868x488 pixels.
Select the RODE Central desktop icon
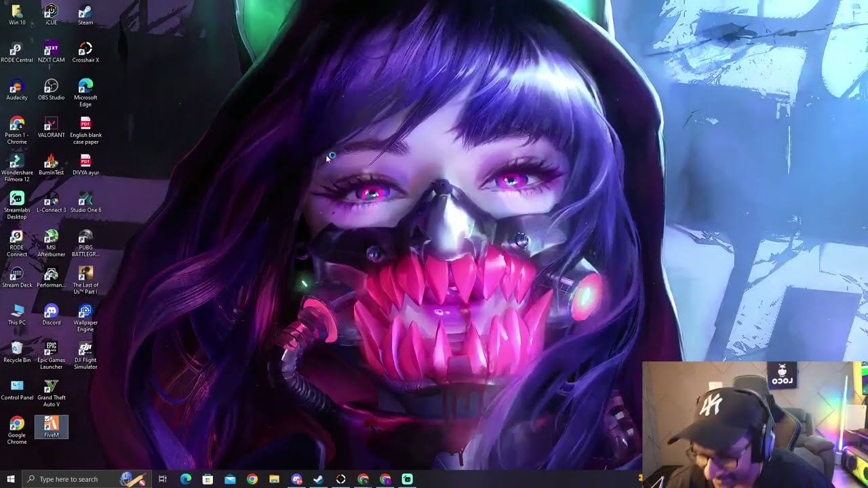tap(17, 52)
